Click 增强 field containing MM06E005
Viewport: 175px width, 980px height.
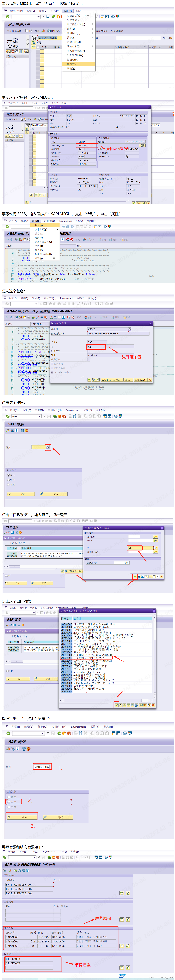tap(42, 767)
